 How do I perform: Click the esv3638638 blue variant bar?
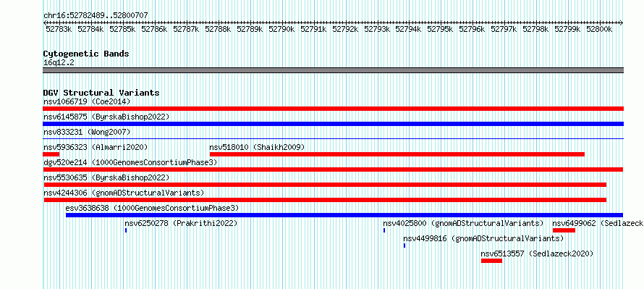click(x=344, y=215)
